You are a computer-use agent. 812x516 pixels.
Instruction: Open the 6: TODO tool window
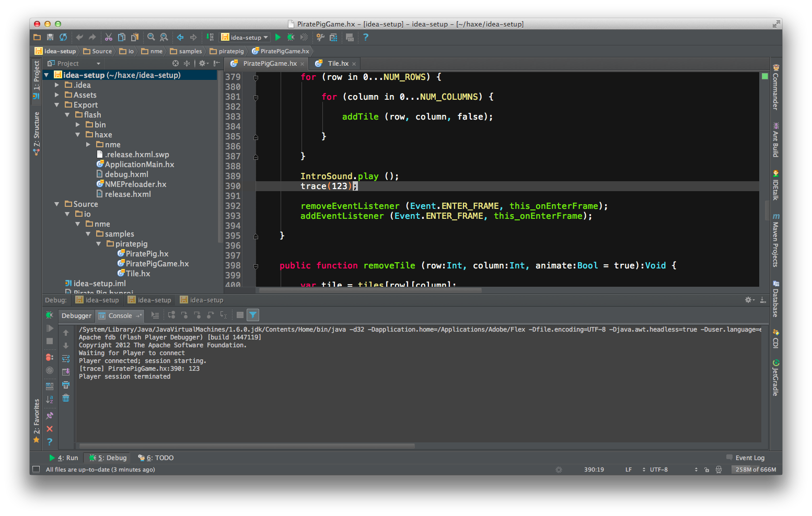pos(155,458)
